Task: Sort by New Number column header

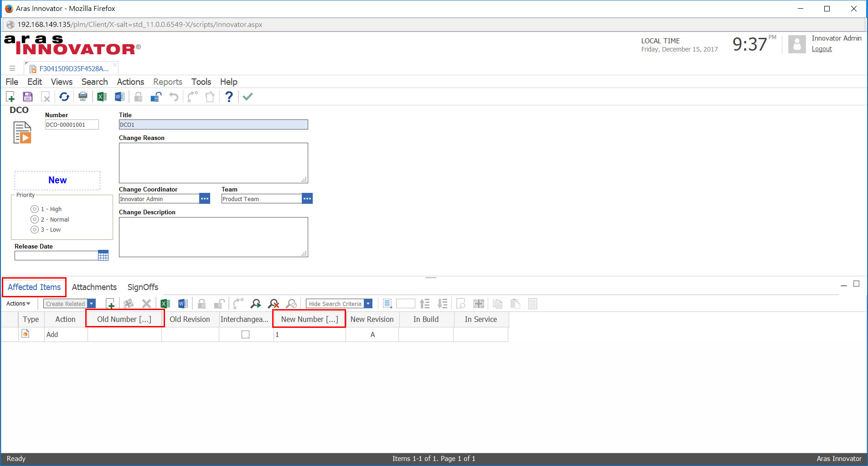Action: point(310,320)
